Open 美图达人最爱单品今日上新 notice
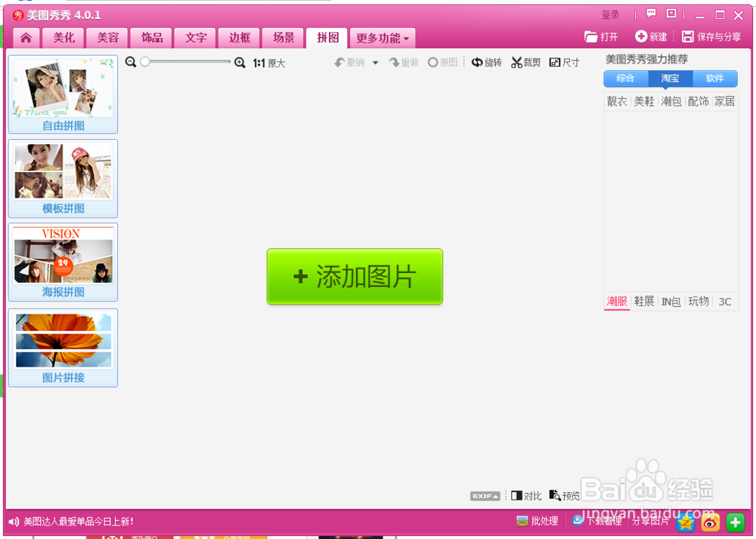Viewport: 756px width, 539px height. (79, 522)
